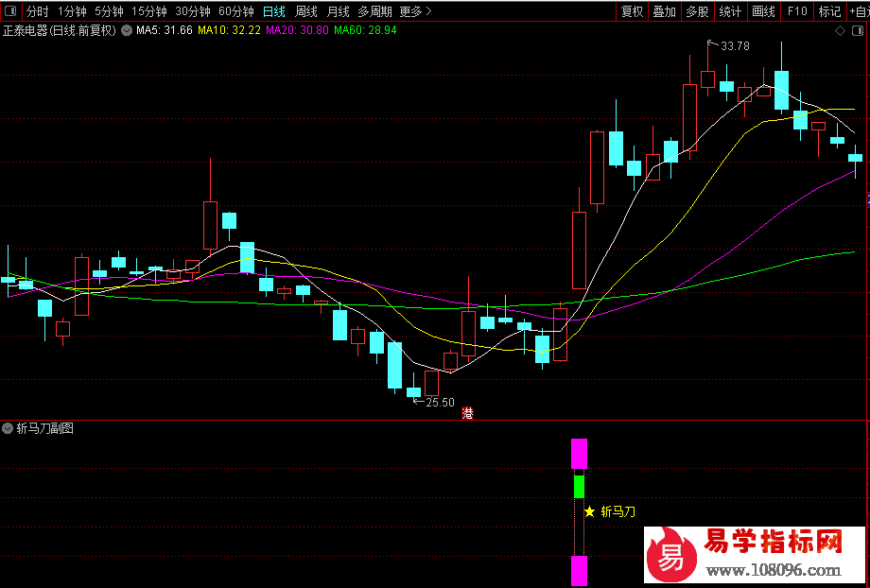Screen dimensions: 870x588
Task: Click the small square icon at top right
Action: pyautogui.click(x=858, y=30)
